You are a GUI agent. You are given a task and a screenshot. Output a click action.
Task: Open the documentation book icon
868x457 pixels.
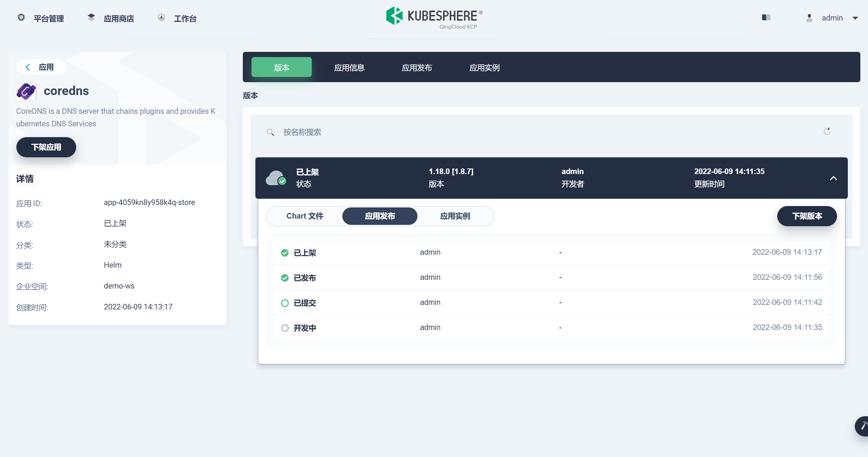[766, 17]
